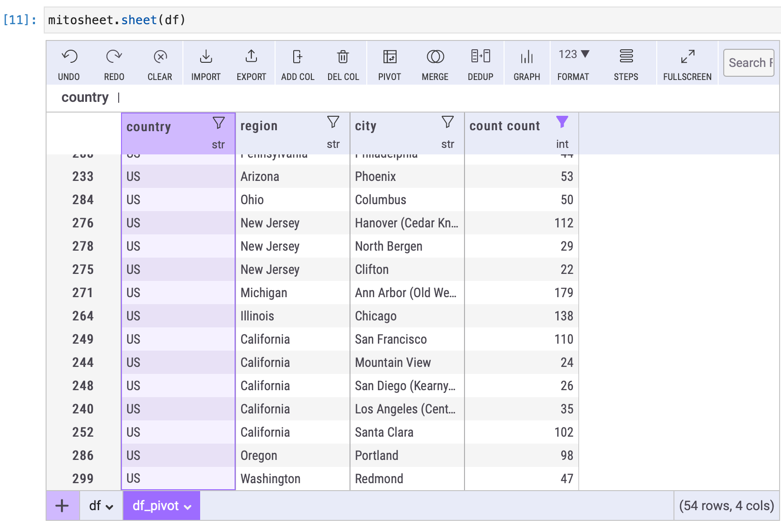Click the Redo arrow icon
This screenshot has width=781, height=532.
pyautogui.click(x=114, y=57)
